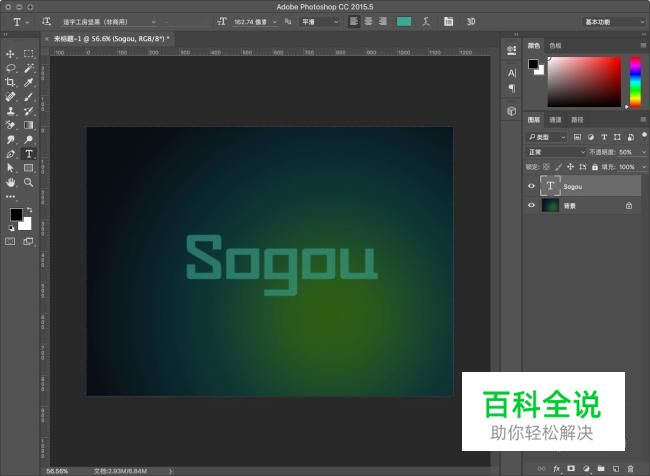Toggle adjustment layer filter
650x476 pixels.
coord(591,137)
